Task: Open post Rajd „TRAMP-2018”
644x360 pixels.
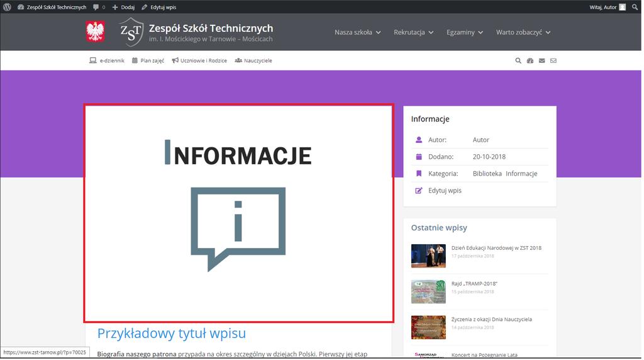Action: pos(474,284)
